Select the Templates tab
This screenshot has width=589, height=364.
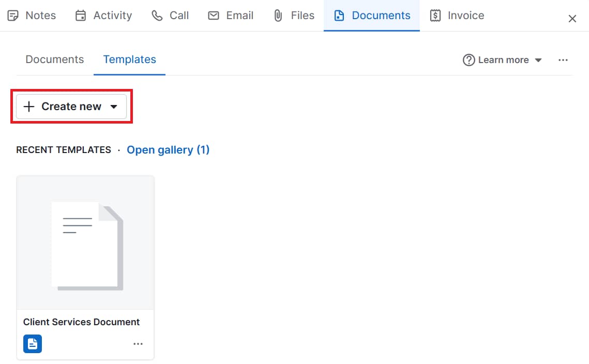click(129, 59)
